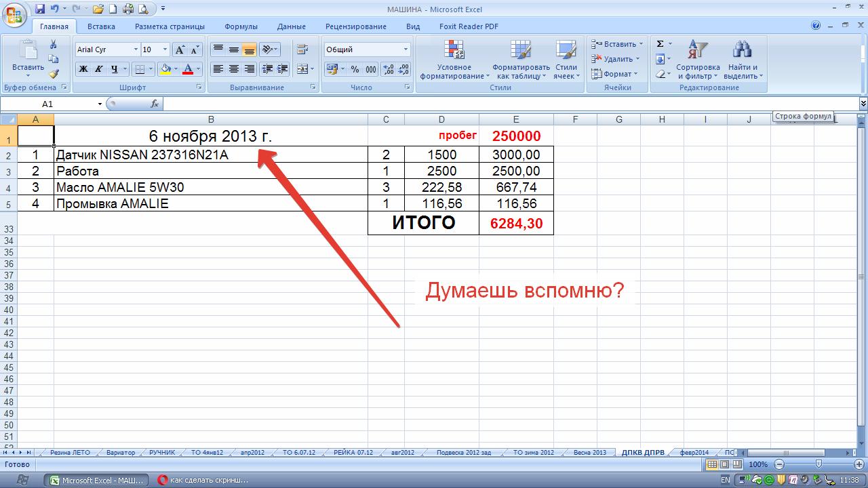Viewport: 868px width, 488px height.
Task: Activate the Format Painter brush
Action: [54, 73]
